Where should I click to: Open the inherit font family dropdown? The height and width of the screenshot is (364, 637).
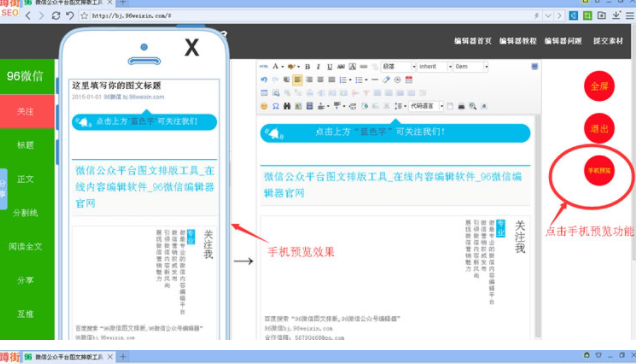click(x=435, y=66)
